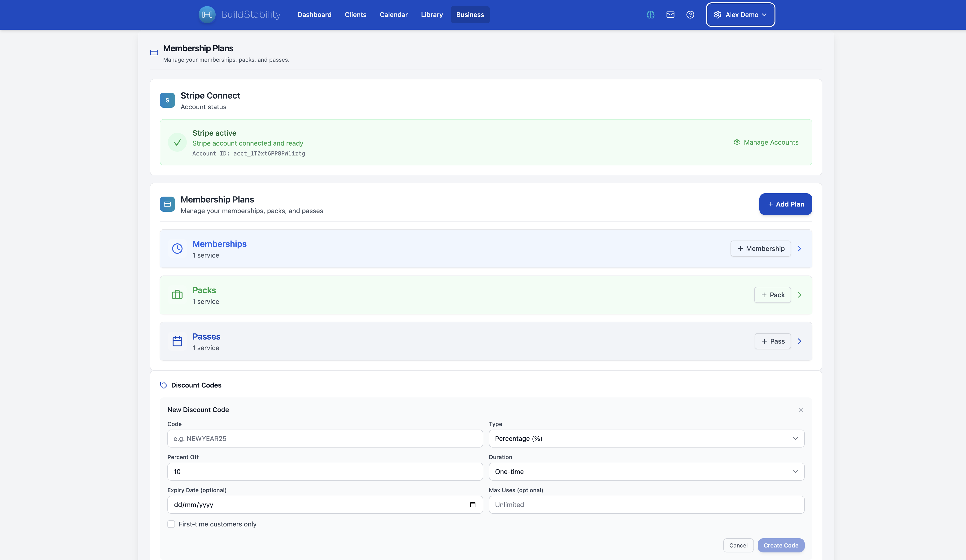
Task: Open the date picker calendar icon
Action: click(473, 504)
